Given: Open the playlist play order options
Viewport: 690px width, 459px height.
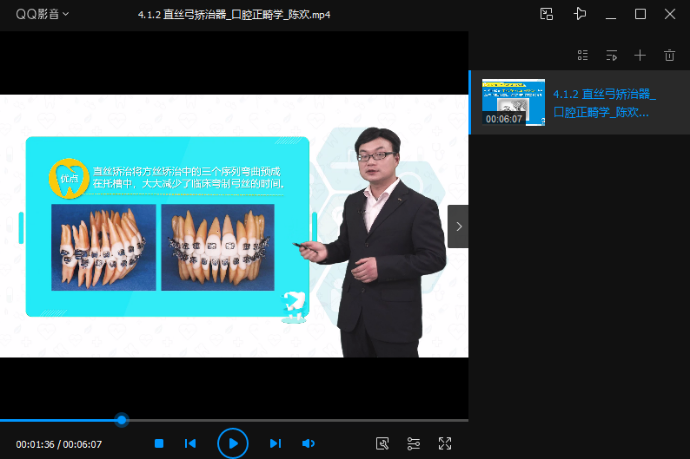Looking at the screenshot, I should [x=611, y=55].
